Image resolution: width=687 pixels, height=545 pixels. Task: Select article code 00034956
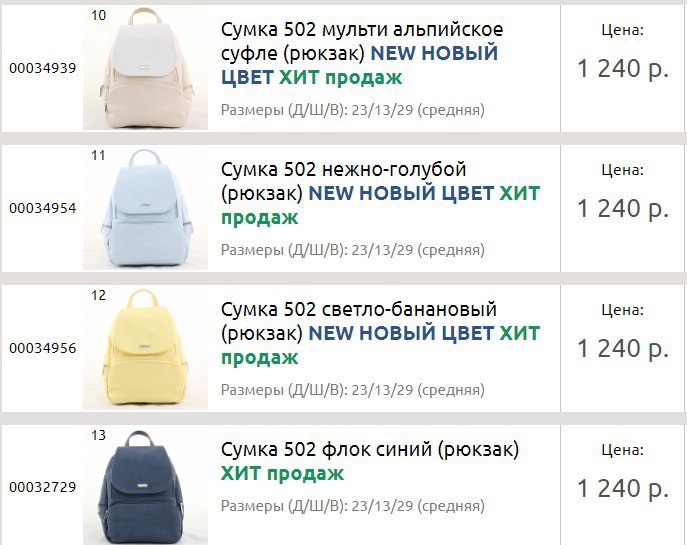tap(42, 348)
